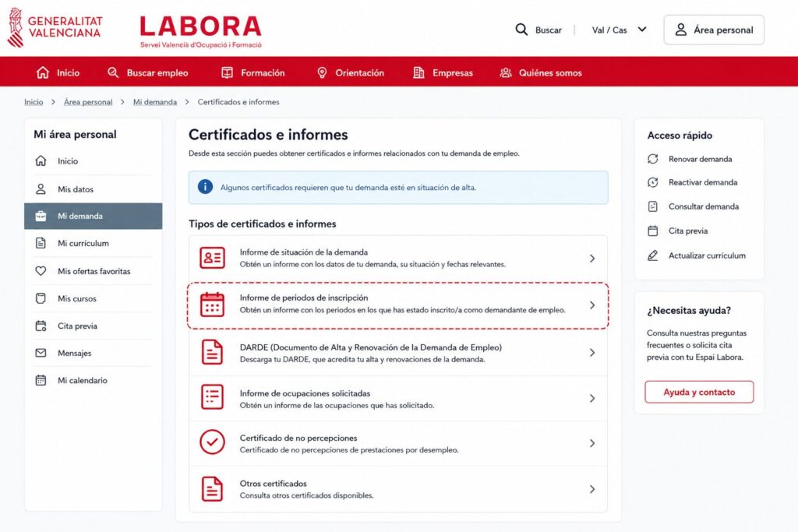The image size is (798, 532).
Task: Select Mi demanda in the sidebar
Action: coord(94,217)
